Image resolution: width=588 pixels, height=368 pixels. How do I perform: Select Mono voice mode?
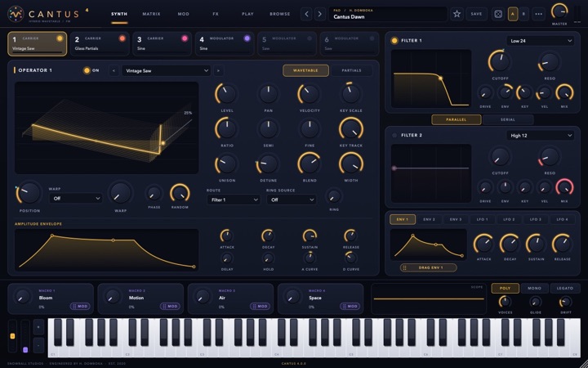(534, 288)
